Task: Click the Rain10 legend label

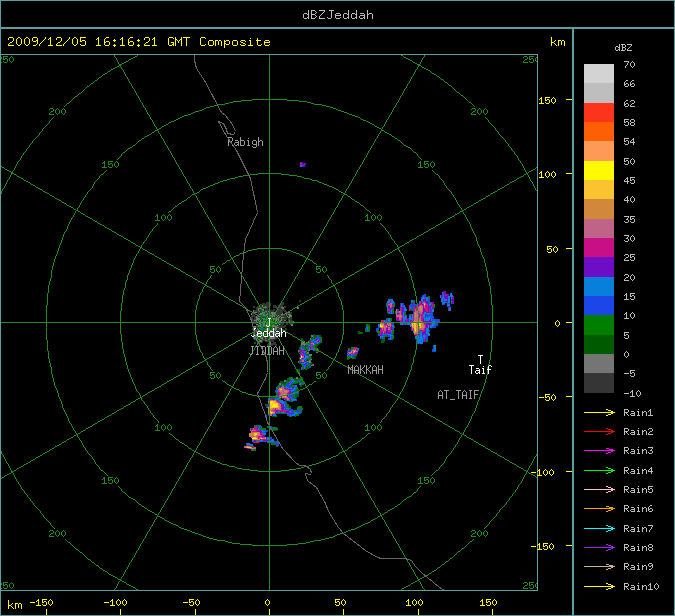Action: 641,586
